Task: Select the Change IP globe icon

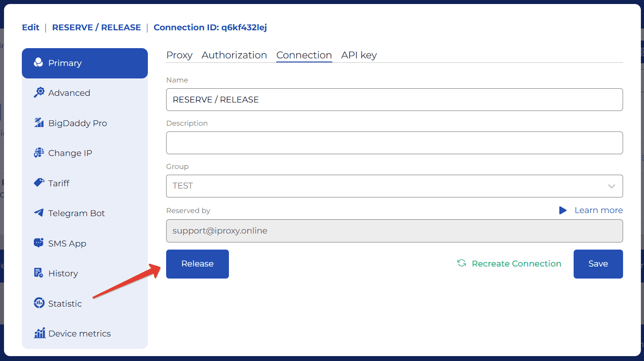Action: coord(39,153)
